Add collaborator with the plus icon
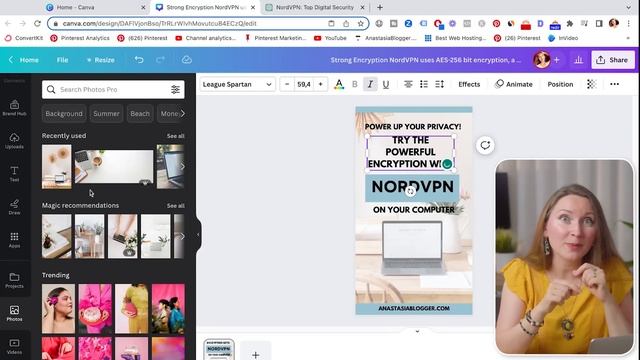640x360 pixels. [x=557, y=60]
